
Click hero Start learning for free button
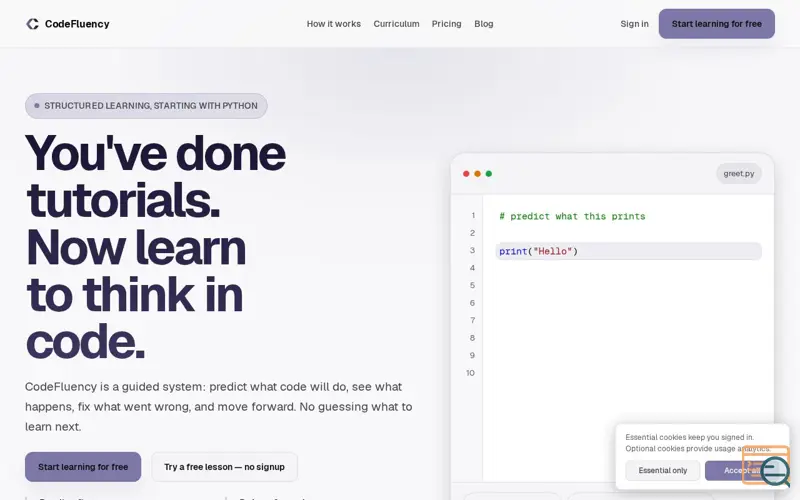pos(83,467)
